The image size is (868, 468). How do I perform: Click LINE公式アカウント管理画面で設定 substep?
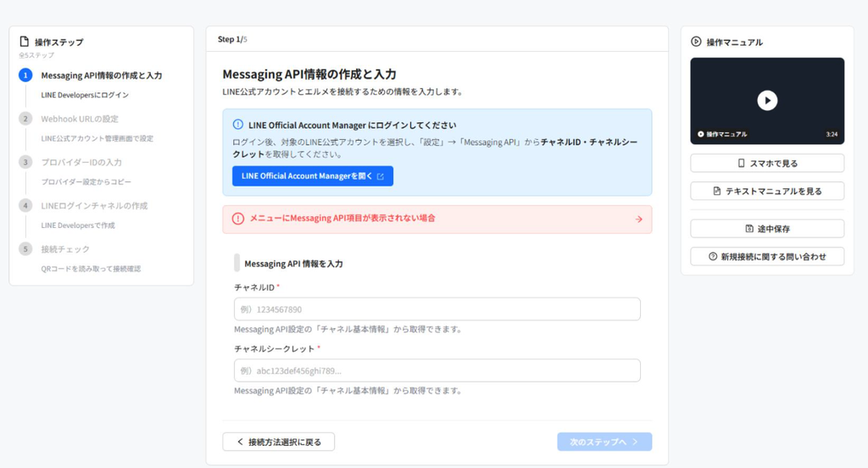97,138
